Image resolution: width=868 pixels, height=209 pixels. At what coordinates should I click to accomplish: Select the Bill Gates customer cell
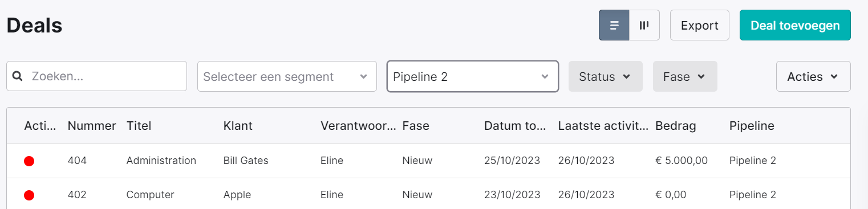[x=246, y=161]
